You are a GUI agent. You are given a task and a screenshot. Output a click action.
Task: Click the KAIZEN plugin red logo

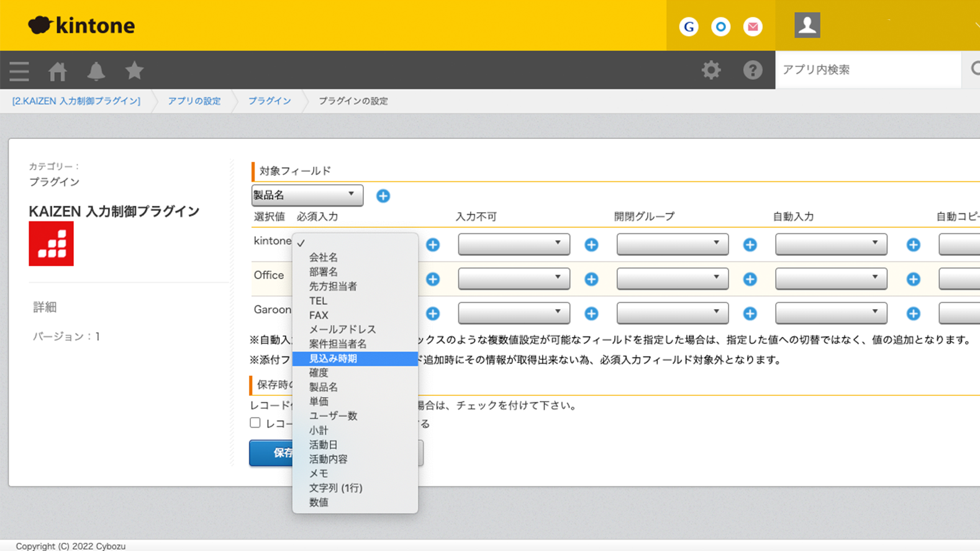pyautogui.click(x=51, y=244)
